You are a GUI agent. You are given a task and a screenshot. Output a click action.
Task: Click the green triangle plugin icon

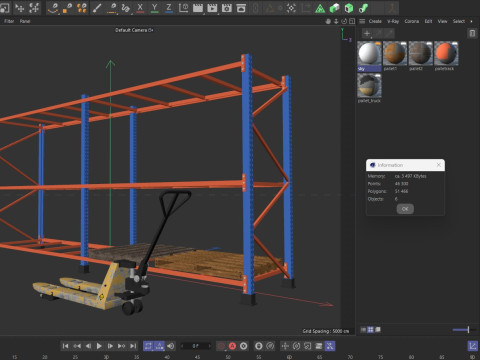(x=320, y=8)
